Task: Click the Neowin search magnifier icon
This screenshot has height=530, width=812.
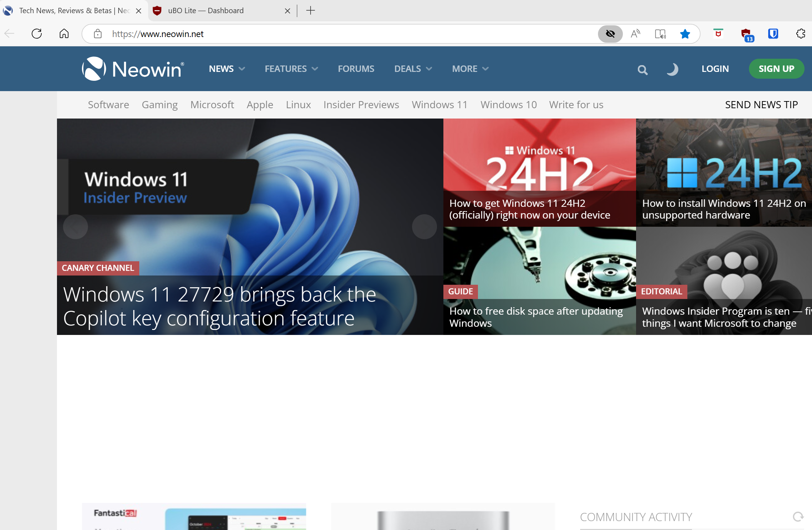Action: (x=642, y=70)
